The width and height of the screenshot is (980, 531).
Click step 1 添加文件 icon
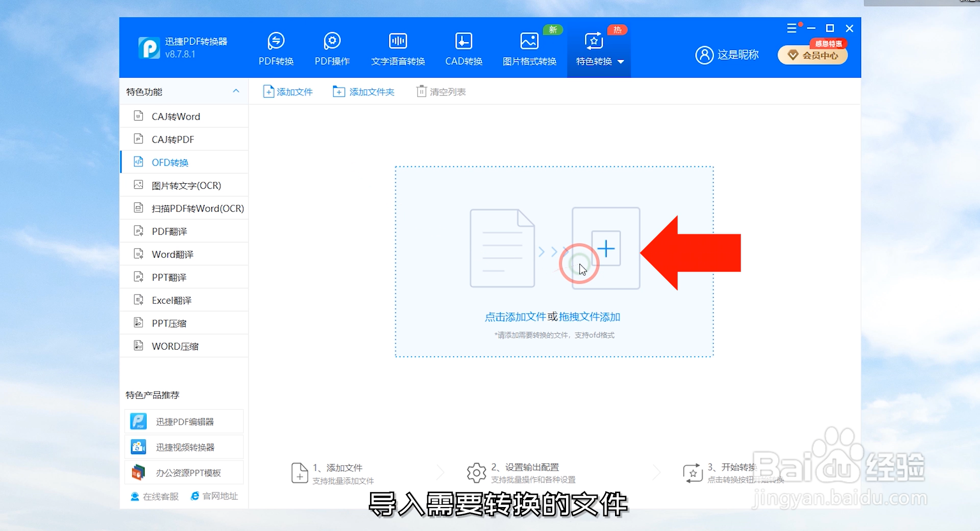300,473
